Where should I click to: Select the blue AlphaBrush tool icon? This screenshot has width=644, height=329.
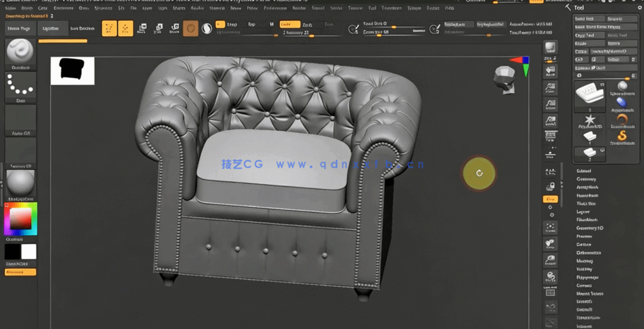click(622, 103)
